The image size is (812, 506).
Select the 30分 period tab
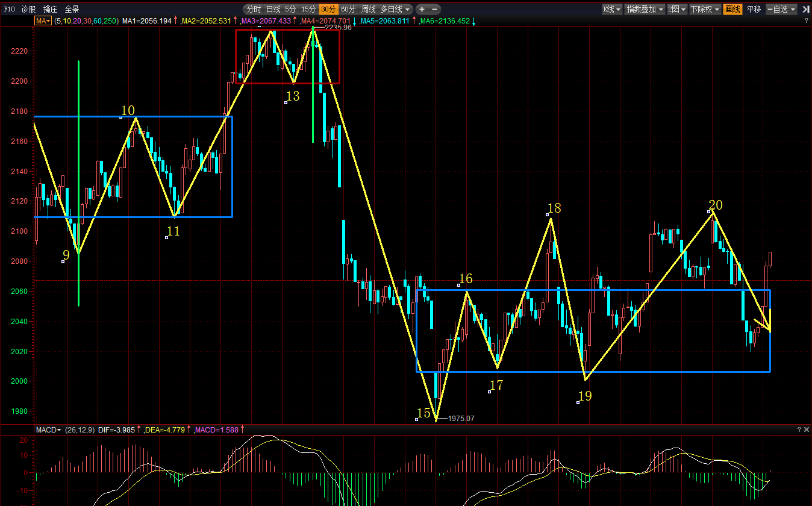328,10
